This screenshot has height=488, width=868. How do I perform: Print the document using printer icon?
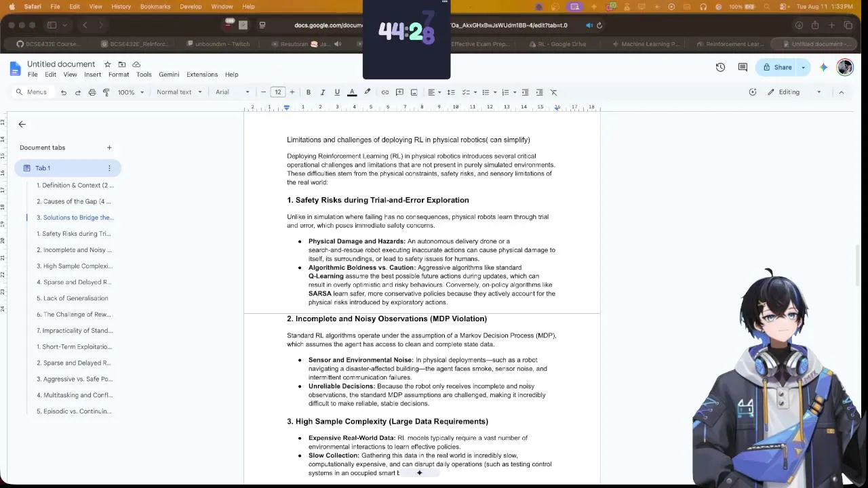click(92, 92)
